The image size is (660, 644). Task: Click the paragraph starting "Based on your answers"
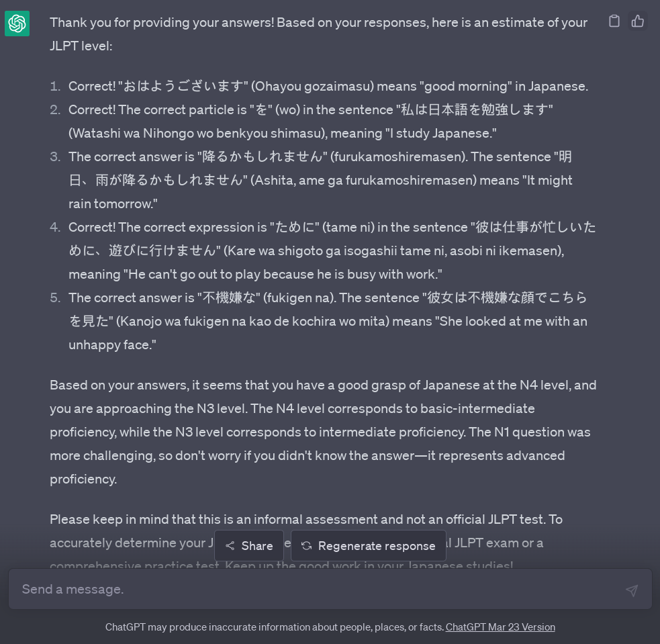click(322, 432)
